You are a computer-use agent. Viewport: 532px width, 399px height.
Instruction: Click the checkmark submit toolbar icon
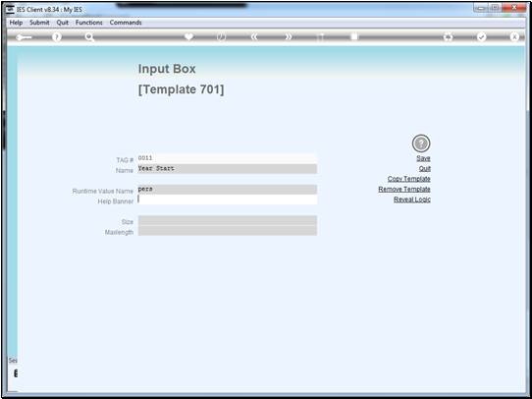(x=481, y=37)
